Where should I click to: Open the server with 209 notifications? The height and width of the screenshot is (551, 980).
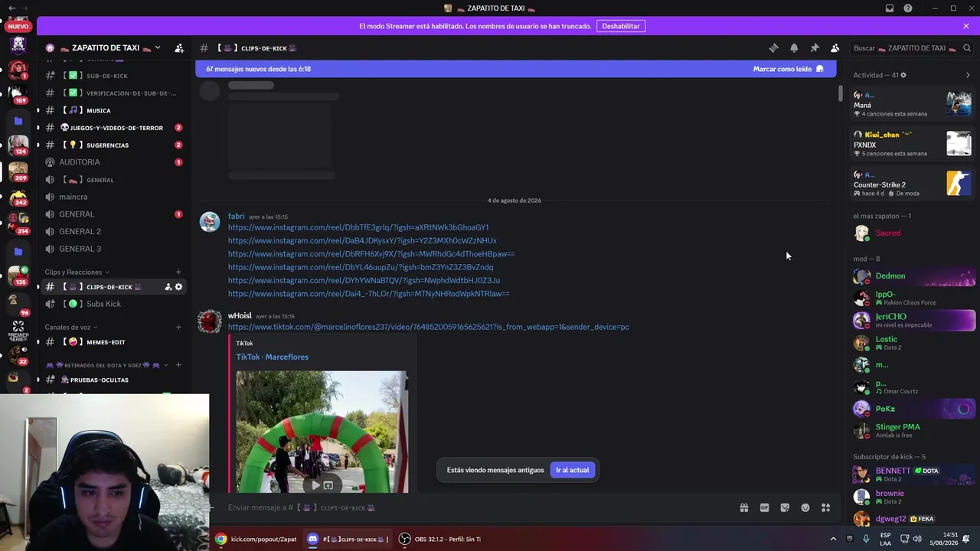18,171
